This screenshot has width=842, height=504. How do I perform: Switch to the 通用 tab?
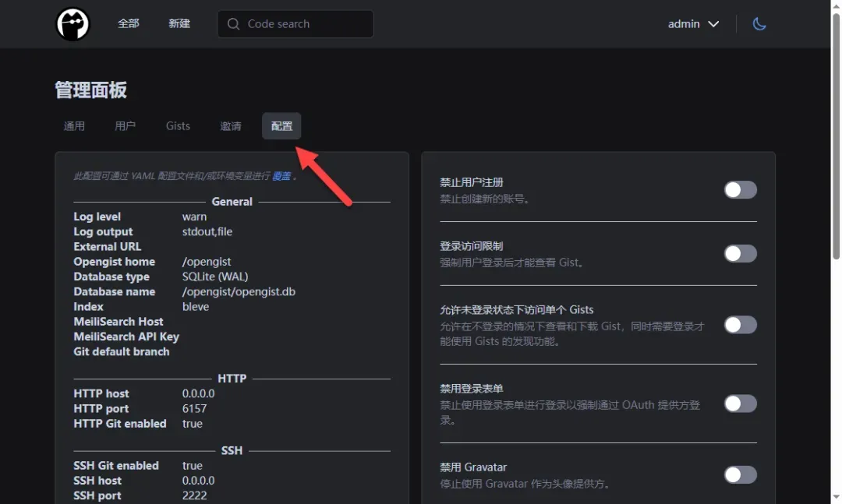[74, 126]
